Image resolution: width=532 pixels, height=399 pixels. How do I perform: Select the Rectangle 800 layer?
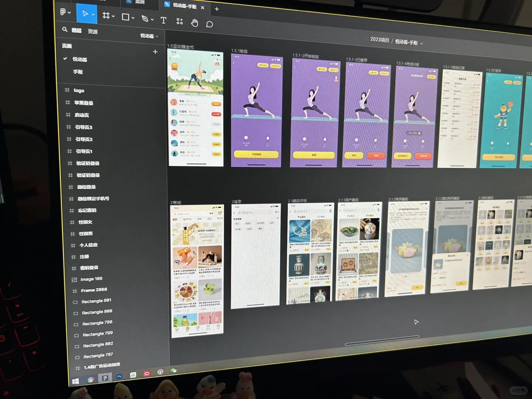[x=97, y=312]
